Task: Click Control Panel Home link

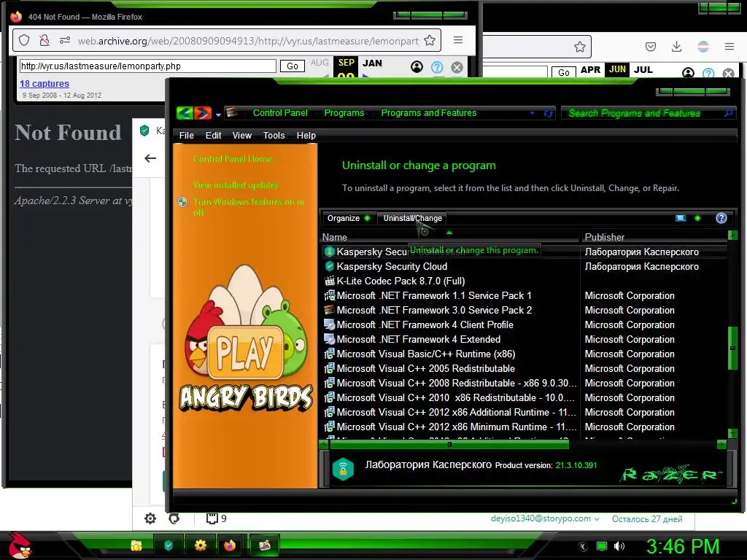Action: click(233, 158)
